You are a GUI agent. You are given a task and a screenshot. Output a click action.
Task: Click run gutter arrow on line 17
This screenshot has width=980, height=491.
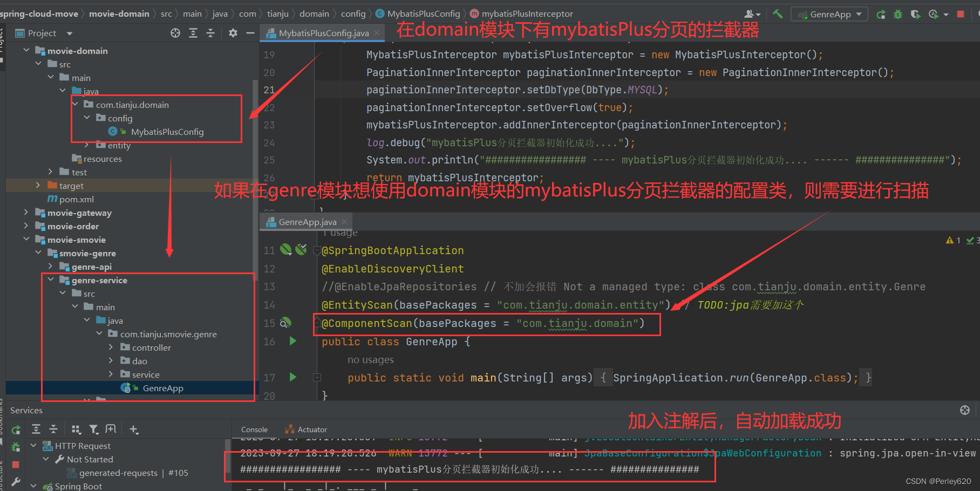click(293, 377)
